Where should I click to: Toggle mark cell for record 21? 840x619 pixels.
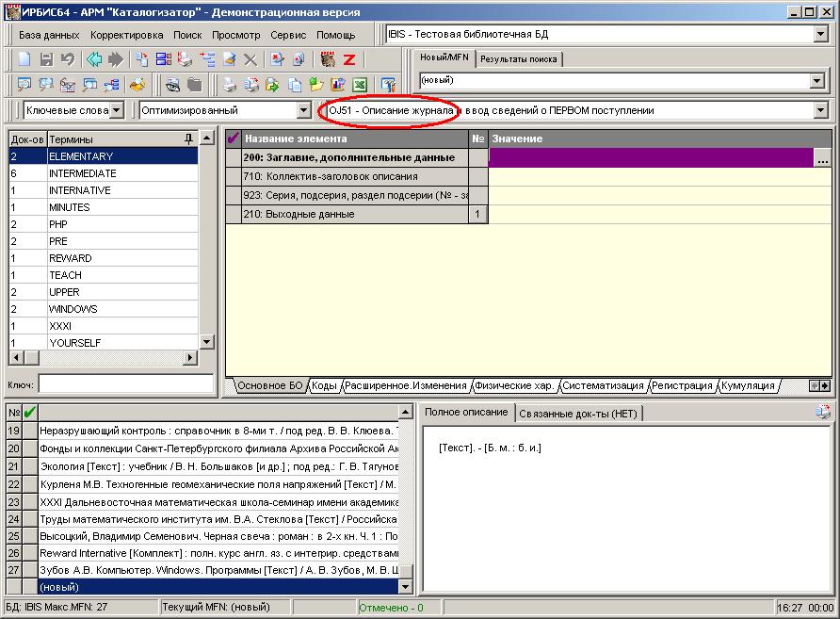click(30, 466)
